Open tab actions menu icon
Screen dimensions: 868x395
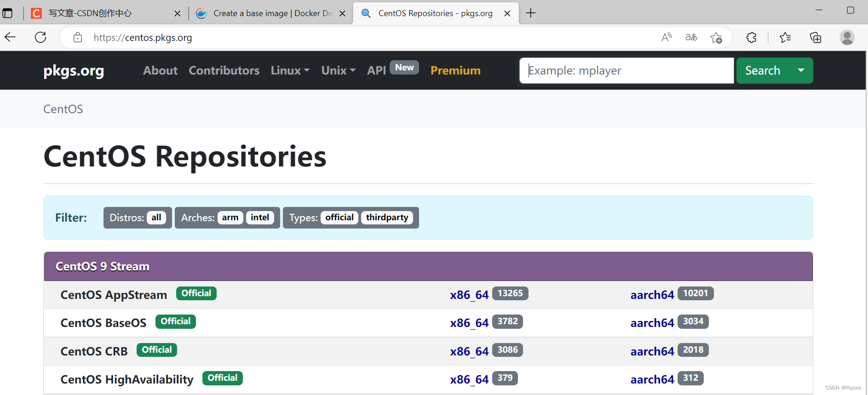point(7,13)
